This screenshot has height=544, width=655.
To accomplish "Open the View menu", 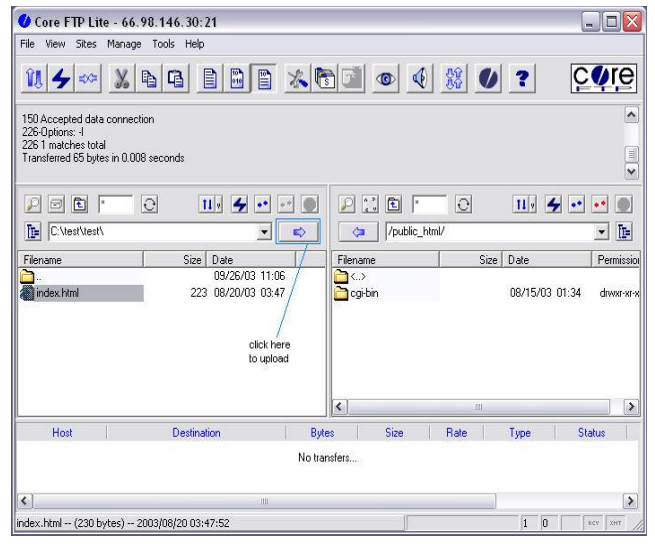I will coord(55,44).
